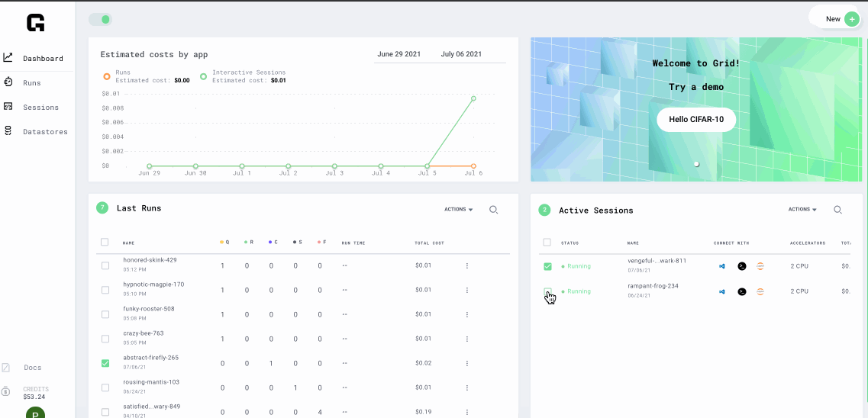This screenshot has width=868, height=418.
Task: Open the three-dot menu for crazy-bee-763
Action: pyautogui.click(x=467, y=339)
